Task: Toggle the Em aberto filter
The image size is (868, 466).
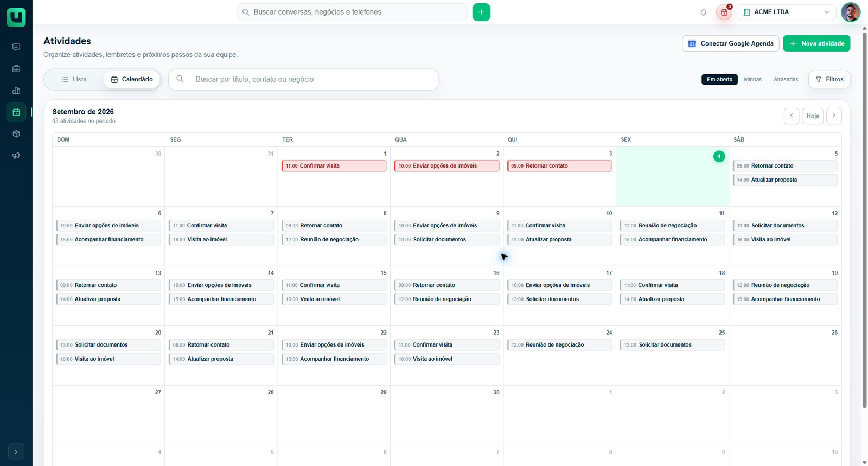Action: click(x=719, y=79)
